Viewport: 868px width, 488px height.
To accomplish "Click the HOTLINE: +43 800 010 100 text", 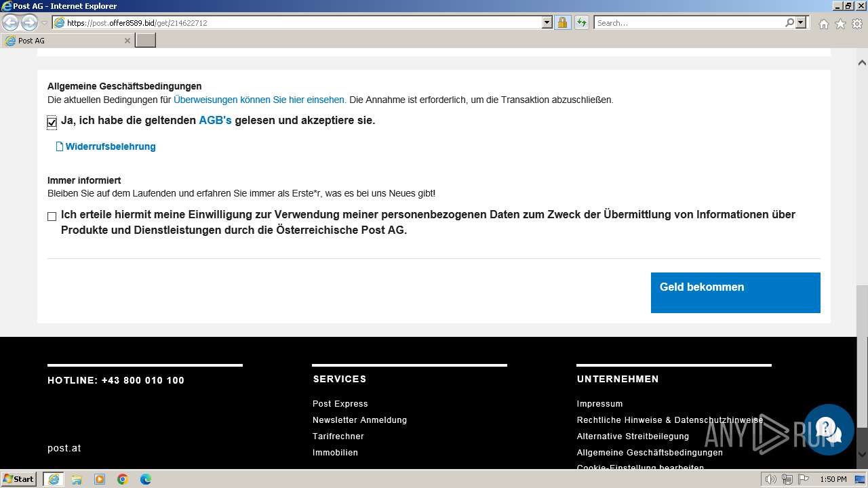I will [x=116, y=380].
